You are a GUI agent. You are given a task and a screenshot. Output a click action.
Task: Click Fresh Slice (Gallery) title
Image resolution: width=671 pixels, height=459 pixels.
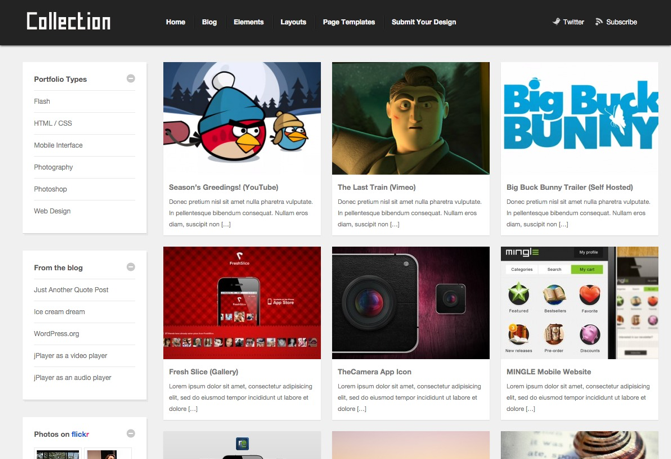click(x=204, y=372)
